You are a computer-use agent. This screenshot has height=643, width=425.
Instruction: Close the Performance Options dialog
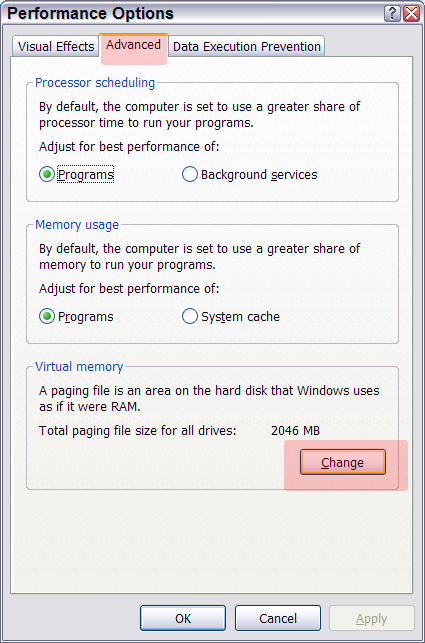(x=411, y=14)
